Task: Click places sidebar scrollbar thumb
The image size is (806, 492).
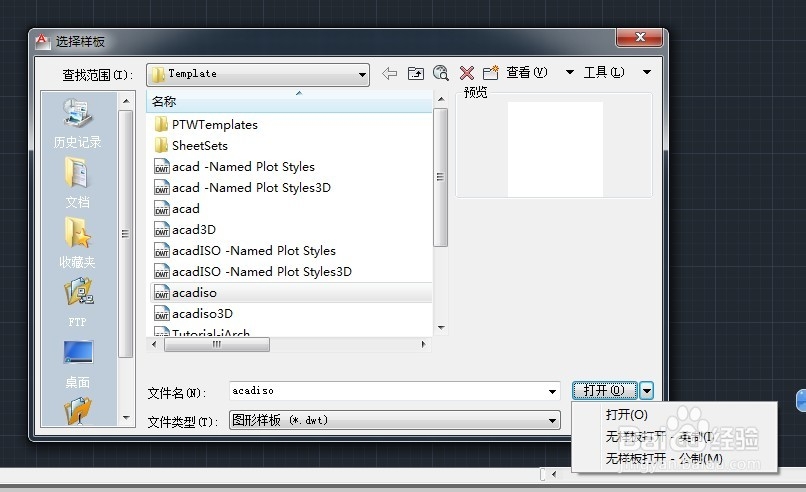Action: [126, 234]
